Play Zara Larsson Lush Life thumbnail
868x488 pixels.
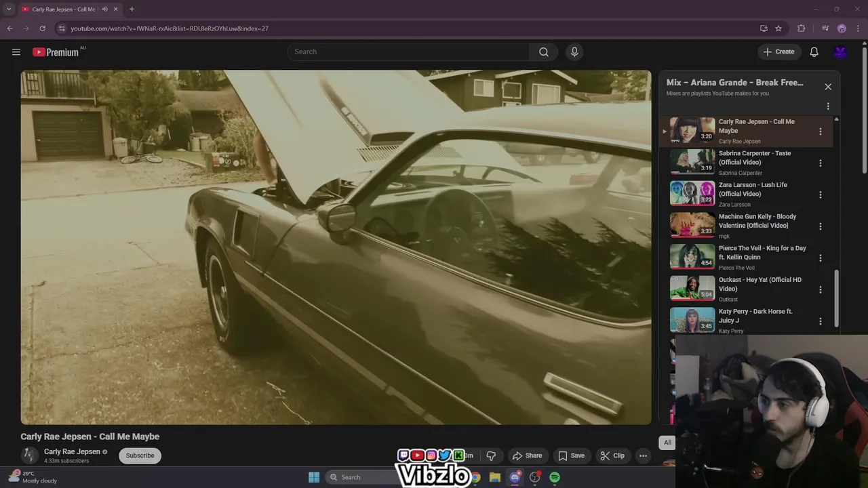pos(692,193)
